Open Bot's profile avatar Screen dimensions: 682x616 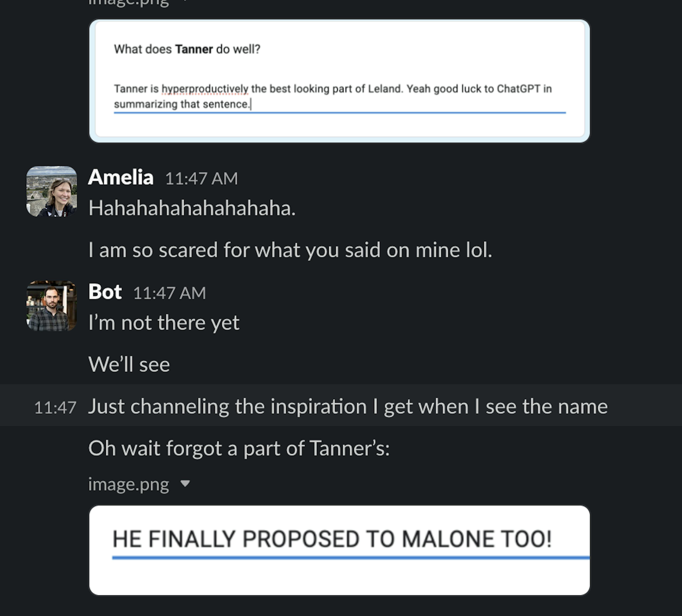(52, 306)
